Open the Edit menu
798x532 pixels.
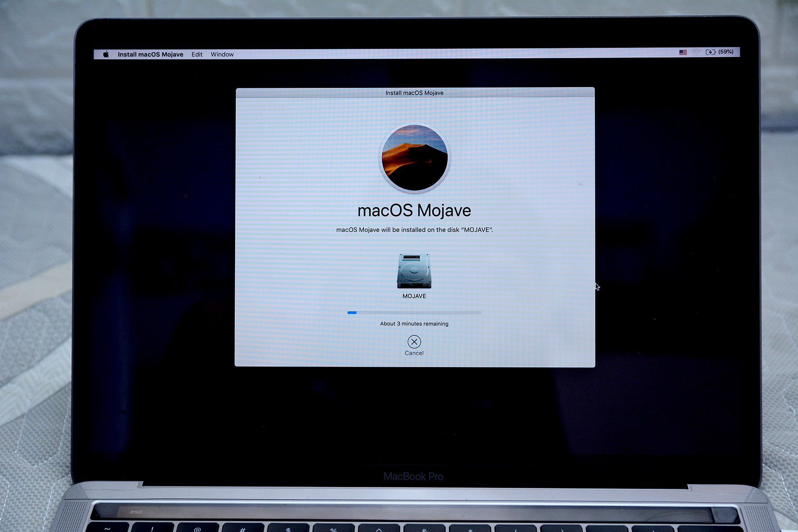(197, 54)
